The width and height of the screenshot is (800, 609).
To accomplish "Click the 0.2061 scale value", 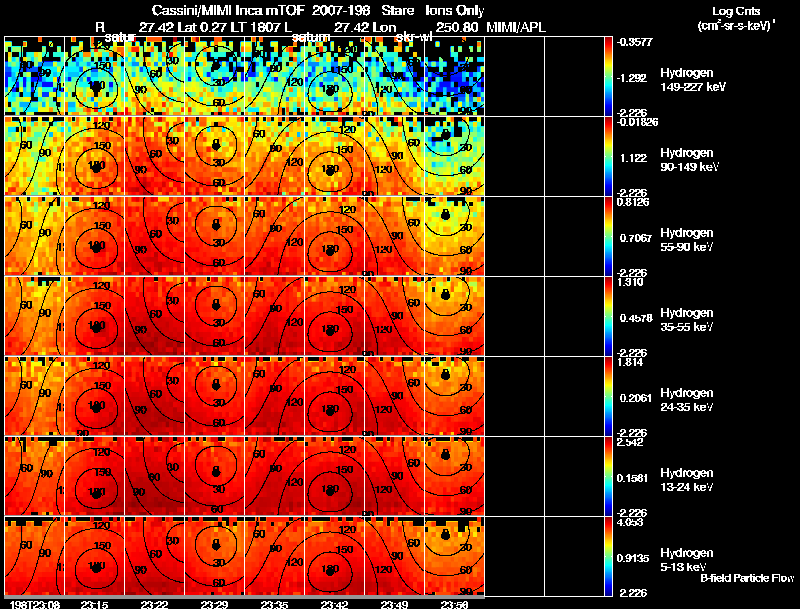I will (636, 398).
